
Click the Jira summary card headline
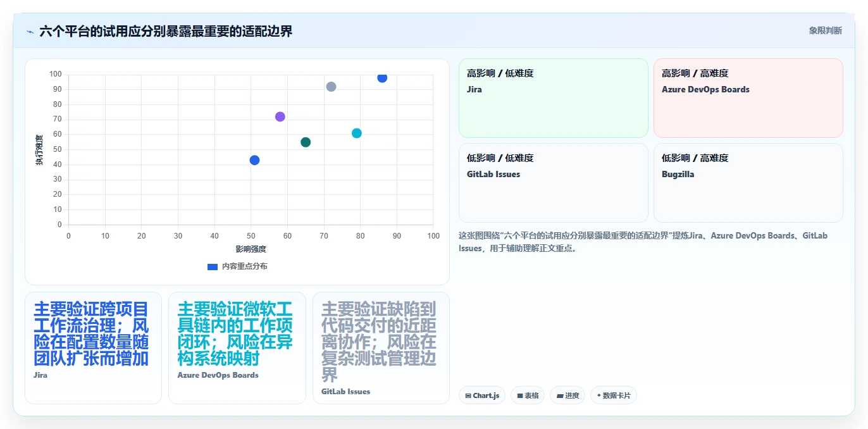pos(92,334)
